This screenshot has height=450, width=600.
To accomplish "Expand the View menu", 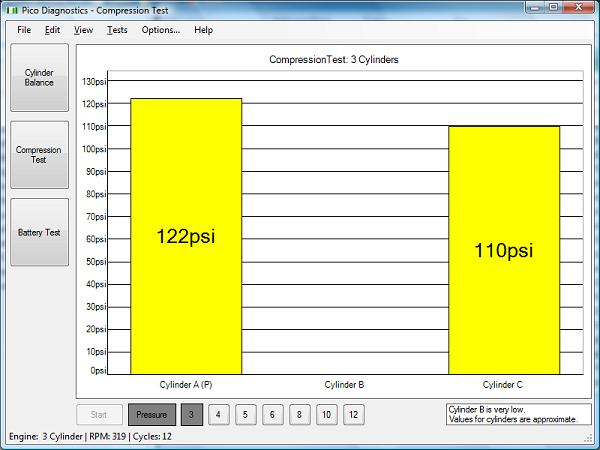I will pos(83,30).
